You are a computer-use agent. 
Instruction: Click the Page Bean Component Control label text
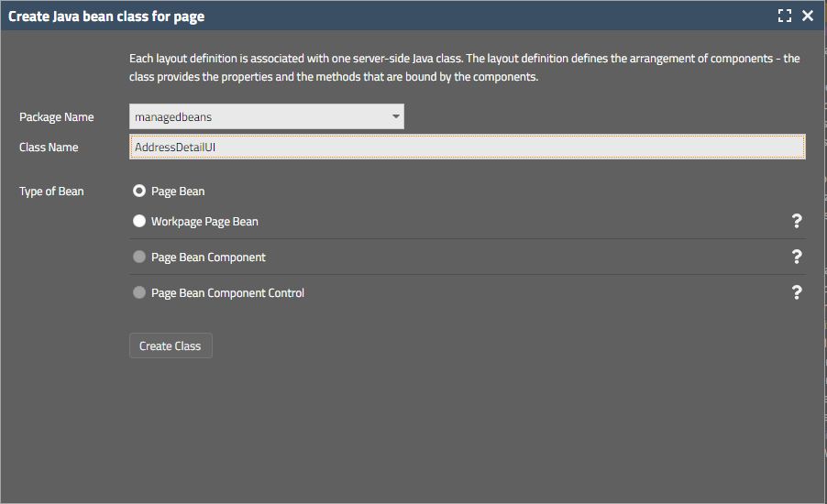pos(227,293)
